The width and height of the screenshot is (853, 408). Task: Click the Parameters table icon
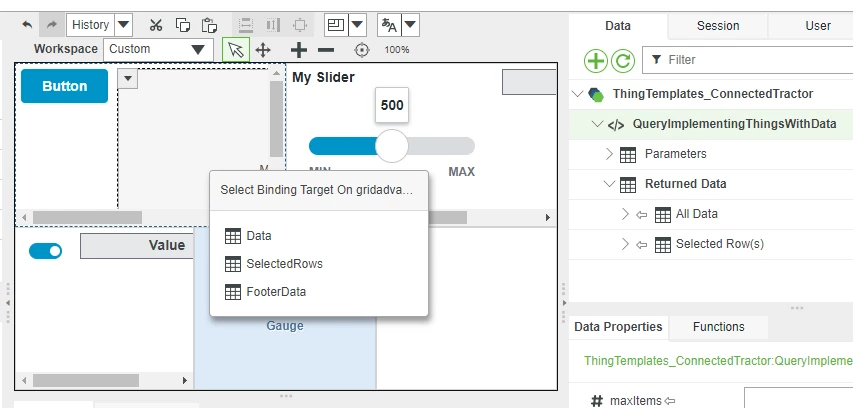pyautogui.click(x=628, y=154)
